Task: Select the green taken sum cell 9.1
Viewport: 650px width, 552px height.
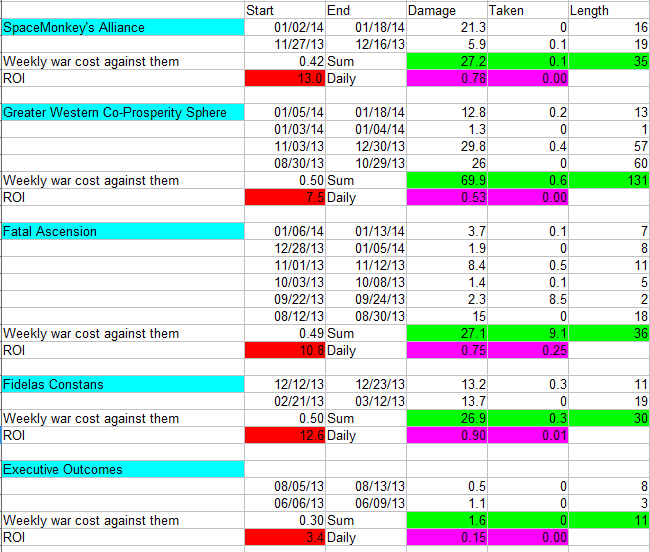Action: click(528, 333)
